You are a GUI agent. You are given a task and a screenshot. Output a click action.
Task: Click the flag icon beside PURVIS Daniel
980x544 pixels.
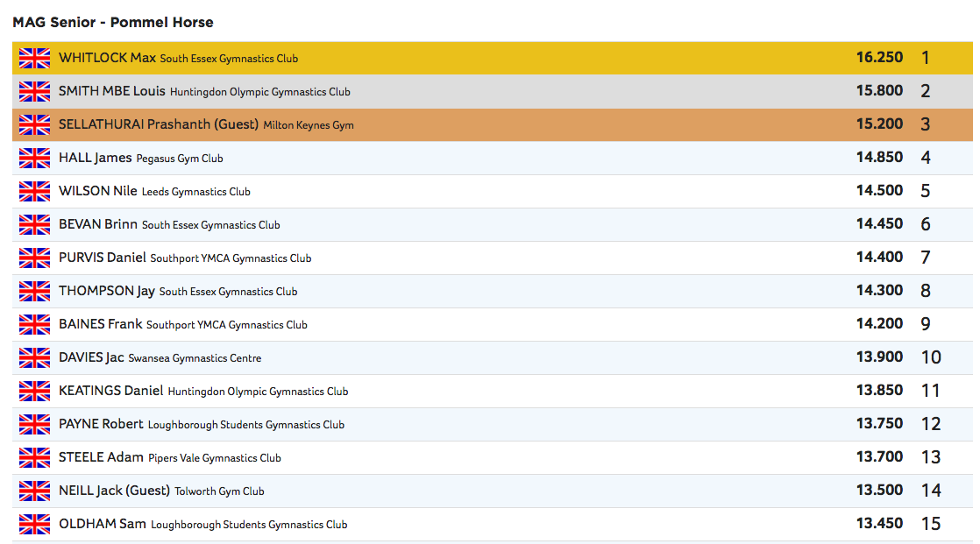(x=35, y=258)
